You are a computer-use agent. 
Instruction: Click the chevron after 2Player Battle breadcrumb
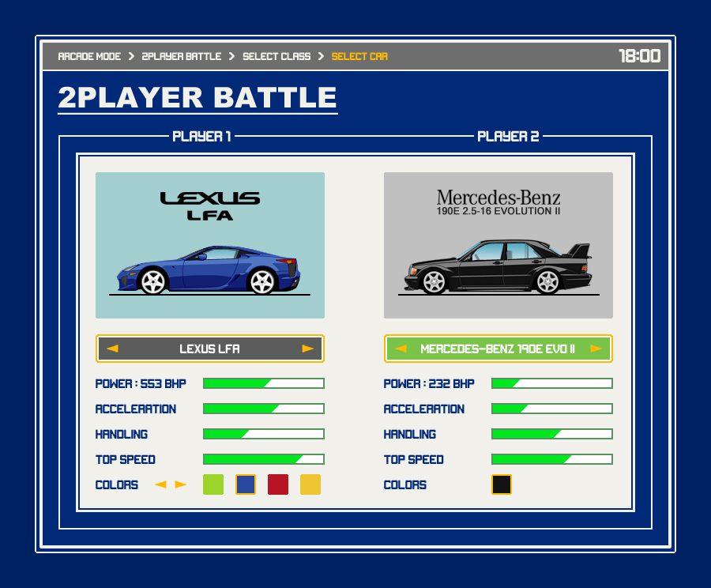click(x=231, y=56)
